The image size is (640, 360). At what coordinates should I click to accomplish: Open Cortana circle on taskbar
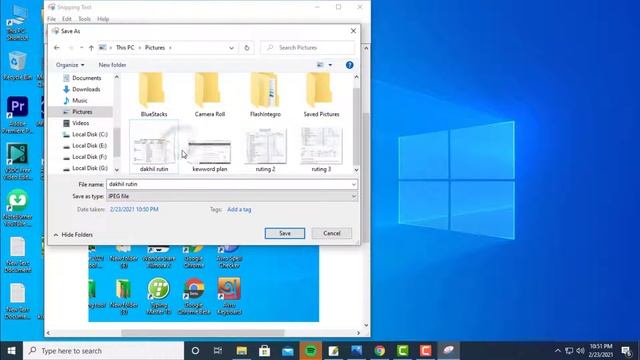click(x=195, y=351)
